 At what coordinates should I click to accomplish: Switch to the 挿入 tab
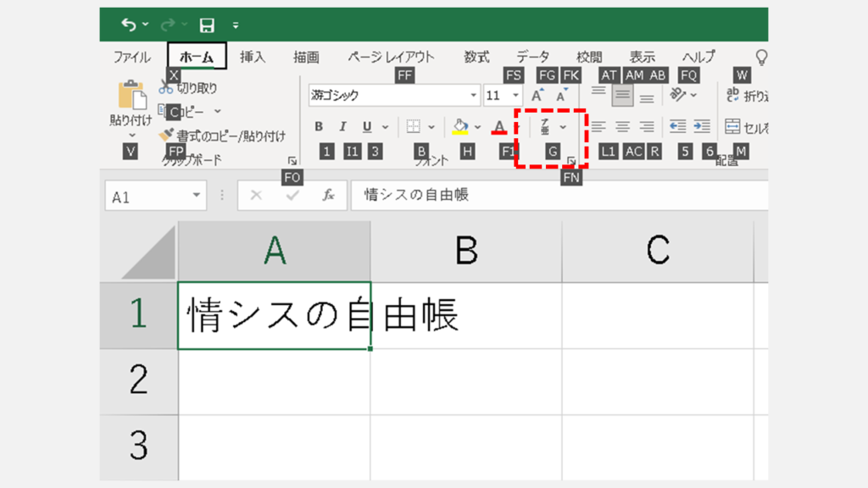point(253,57)
